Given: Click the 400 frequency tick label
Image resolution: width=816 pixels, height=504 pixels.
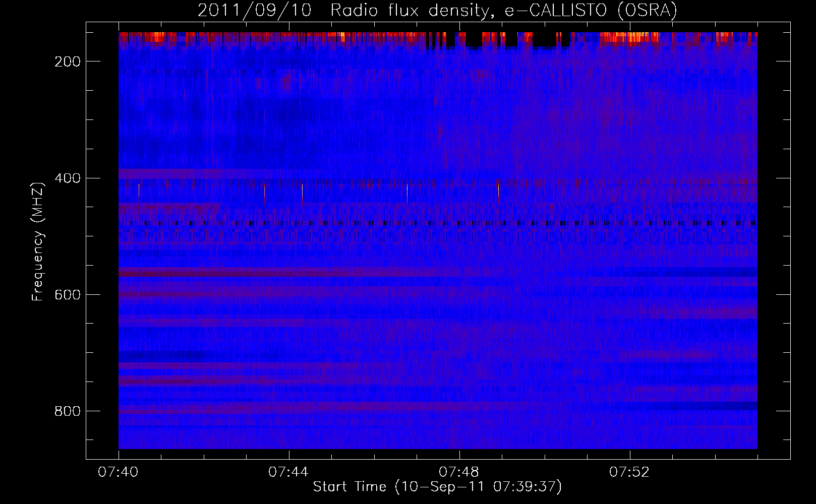Looking at the screenshot, I should [x=67, y=178].
